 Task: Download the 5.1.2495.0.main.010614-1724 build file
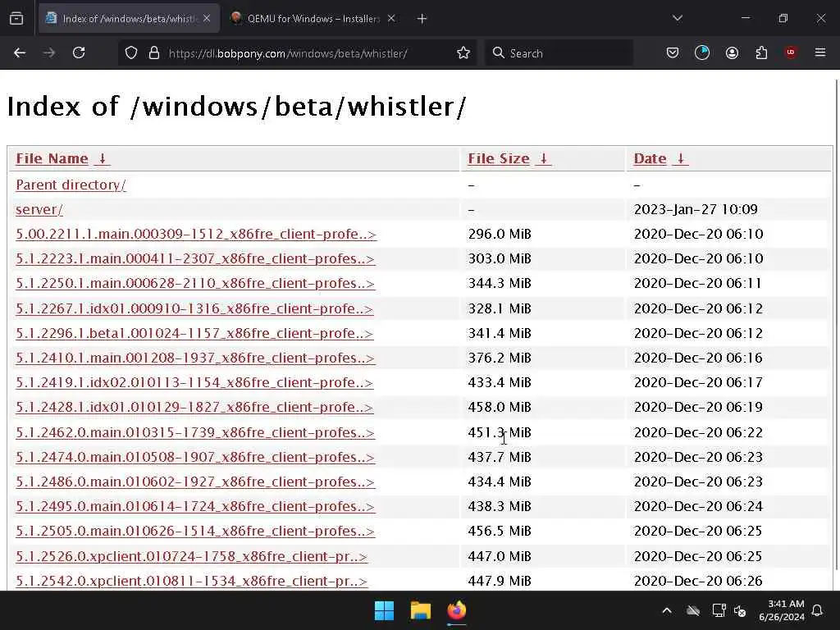pyautogui.click(x=195, y=506)
